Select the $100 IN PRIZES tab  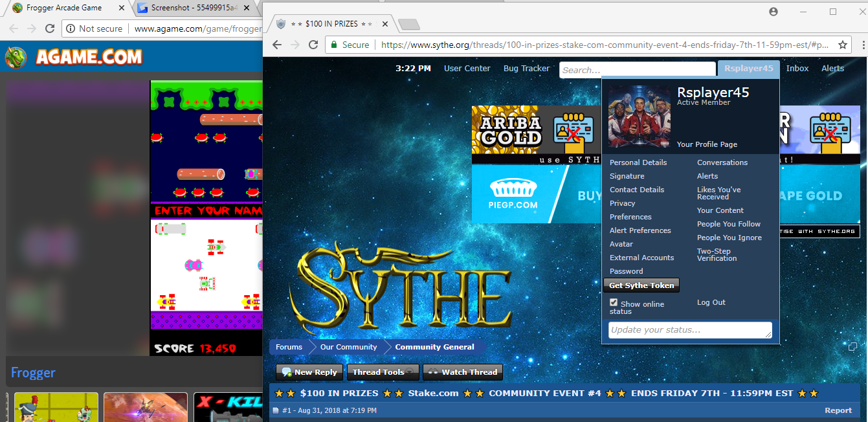[330, 24]
